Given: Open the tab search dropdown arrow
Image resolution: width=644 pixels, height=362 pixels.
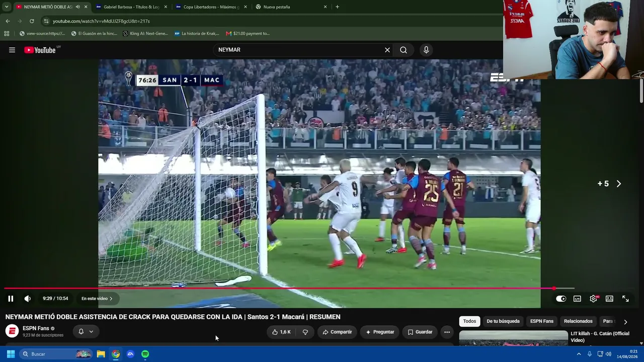Looking at the screenshot, I should (7, 7).
